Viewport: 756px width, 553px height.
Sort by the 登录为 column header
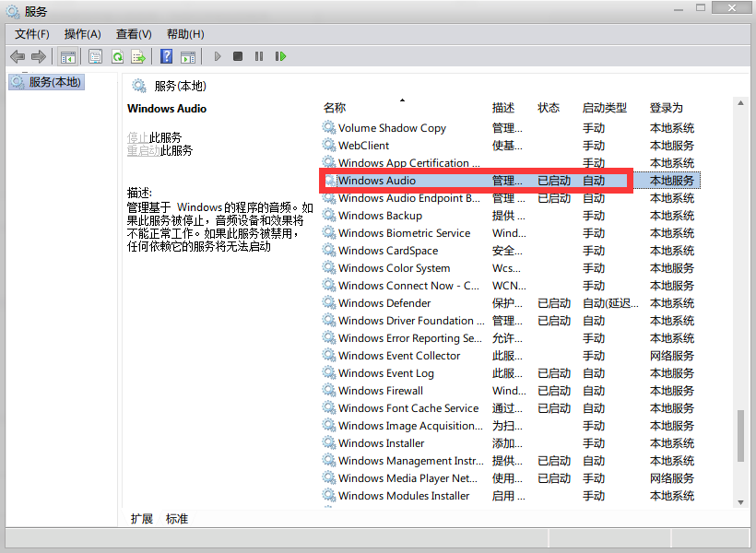point(667,108)
